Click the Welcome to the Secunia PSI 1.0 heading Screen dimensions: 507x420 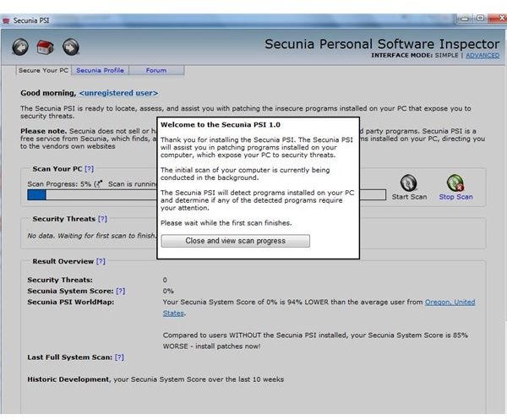tap(221, 125)
